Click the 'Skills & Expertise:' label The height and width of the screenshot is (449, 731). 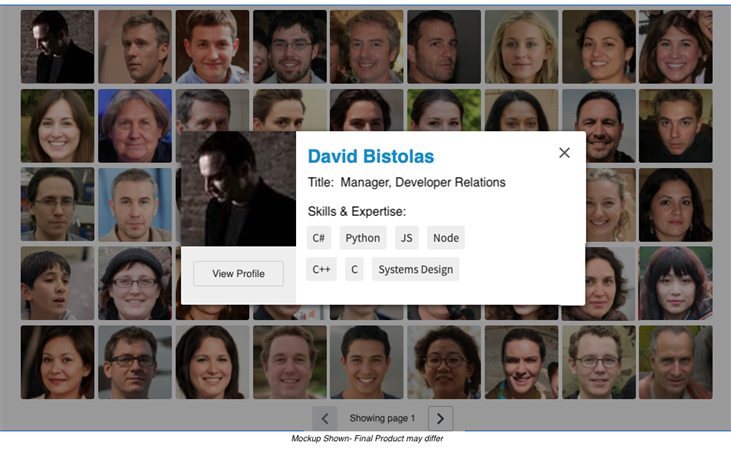tap(357, 212)
